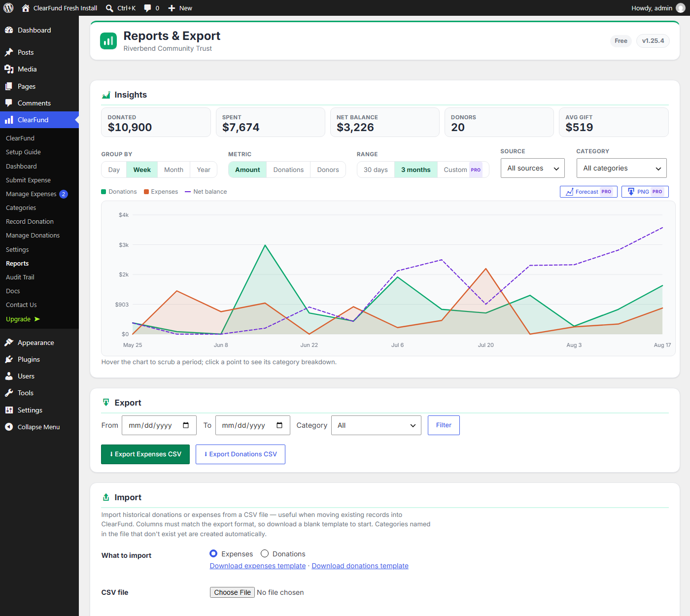Click the Collapse Menu arrow icon
The image size is (690, 616).
(9, 427)
